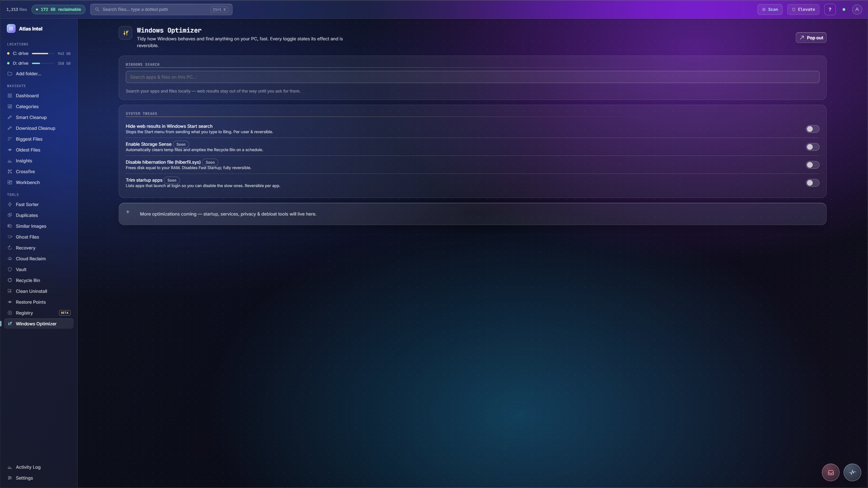Expand the More optimizations coming plus icon
The height and width of the screenshot is (488, 868).
128,212
